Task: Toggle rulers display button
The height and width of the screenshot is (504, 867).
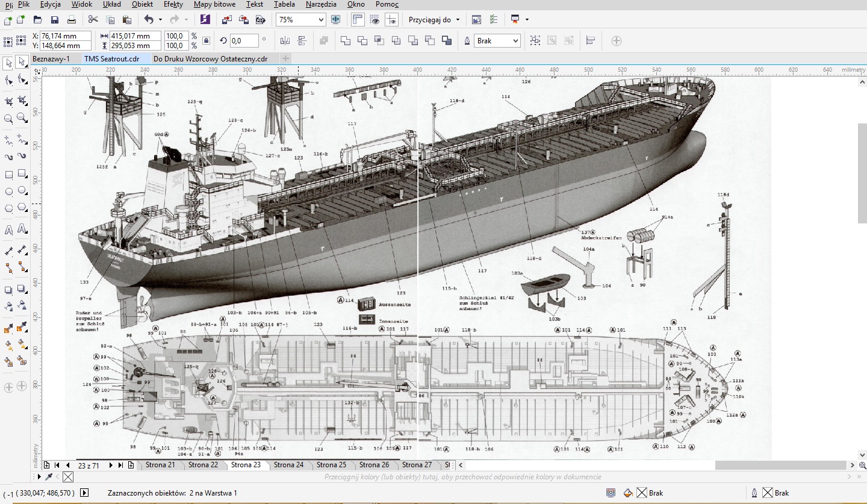Action: point(357,19)
